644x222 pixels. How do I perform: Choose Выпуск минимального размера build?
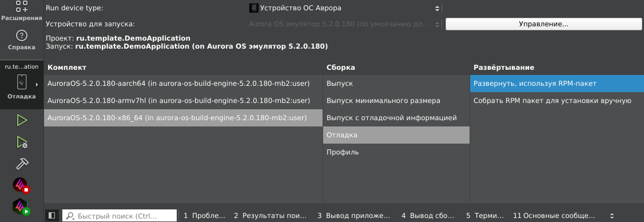pyautogui.click(x=396, y=101)
